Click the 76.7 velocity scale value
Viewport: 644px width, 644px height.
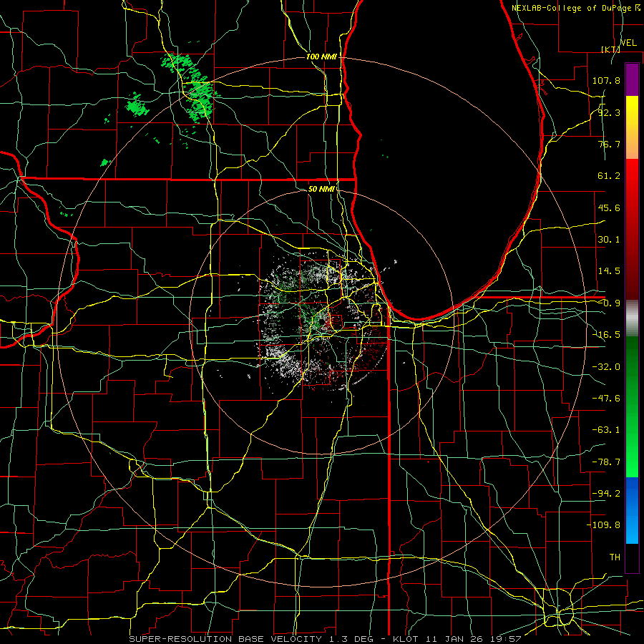click(x=609, y=144)
